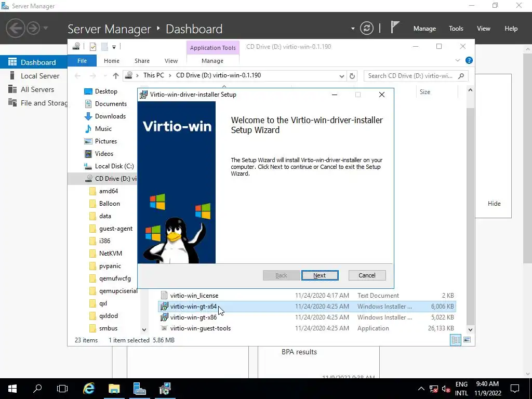Viewport: 532px width, 399px height.
Task: Open the Balloon folder in tree
Action: (x=109, y=204)
